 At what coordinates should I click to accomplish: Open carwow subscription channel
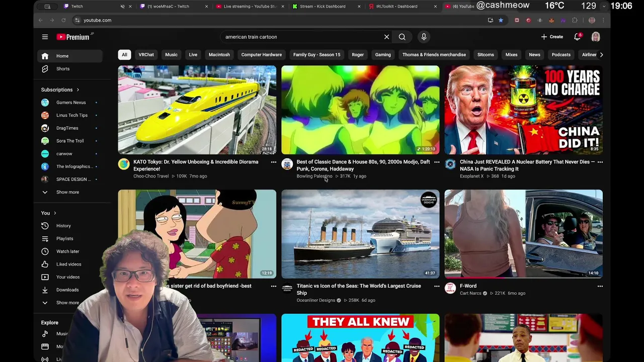pos(70,154)
